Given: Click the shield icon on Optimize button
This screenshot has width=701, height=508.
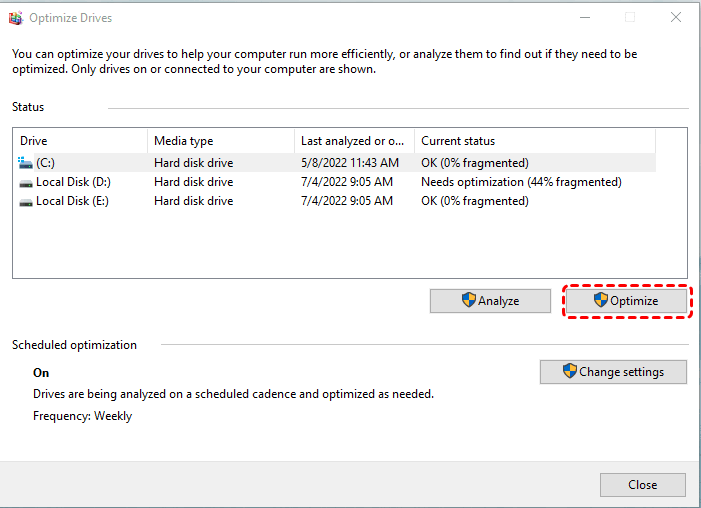Looking at the screenshot, I should point(600,300).
